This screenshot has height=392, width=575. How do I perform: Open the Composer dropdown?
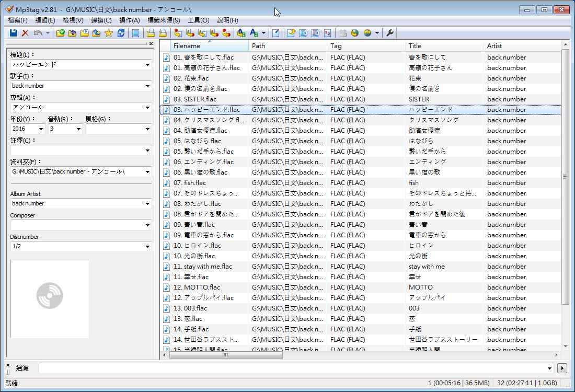point(147,225)
